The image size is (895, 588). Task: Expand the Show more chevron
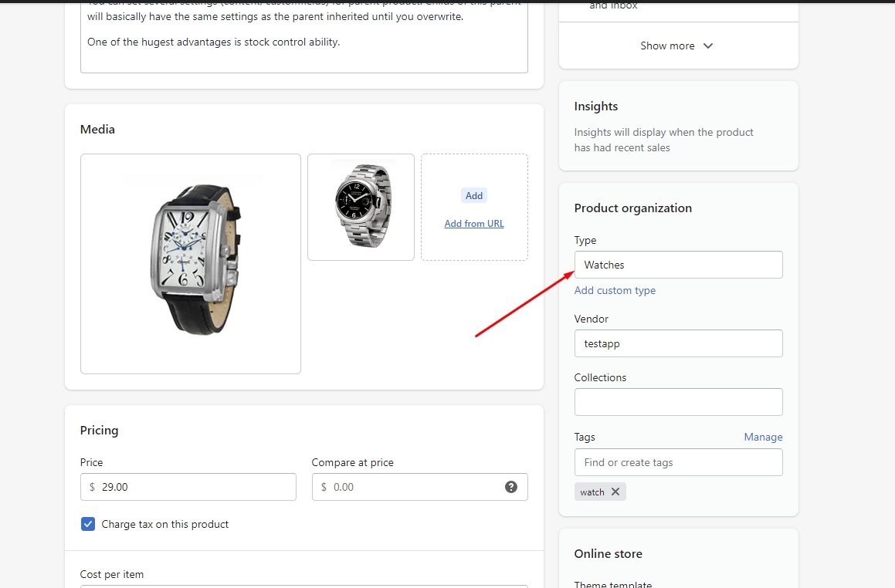[708, 46]
